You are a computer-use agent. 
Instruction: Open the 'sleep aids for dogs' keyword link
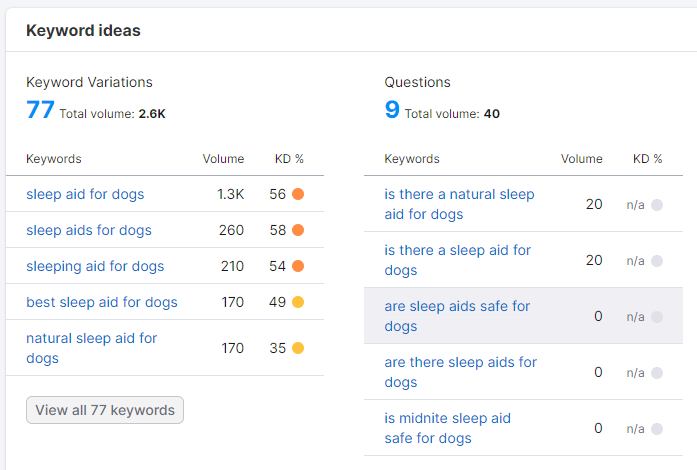tap(89, 230)
